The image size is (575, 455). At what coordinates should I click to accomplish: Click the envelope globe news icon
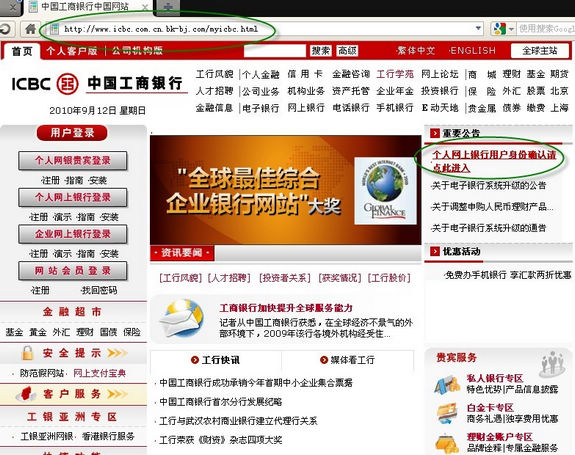coord(182,318)
